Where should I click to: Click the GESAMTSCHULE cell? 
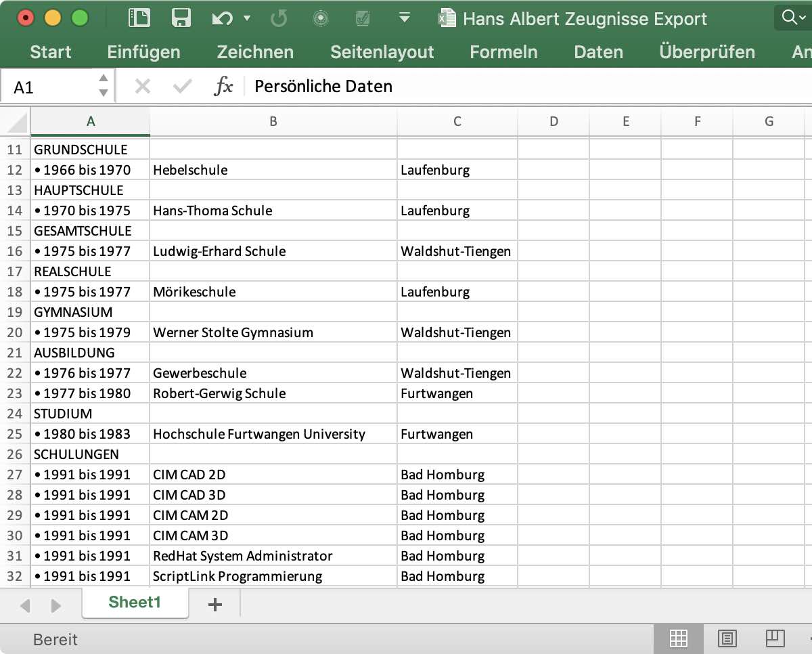(x=90, y=231)
